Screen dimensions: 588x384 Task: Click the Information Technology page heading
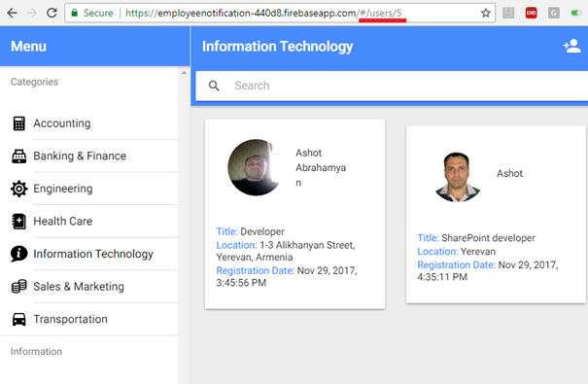277,46
